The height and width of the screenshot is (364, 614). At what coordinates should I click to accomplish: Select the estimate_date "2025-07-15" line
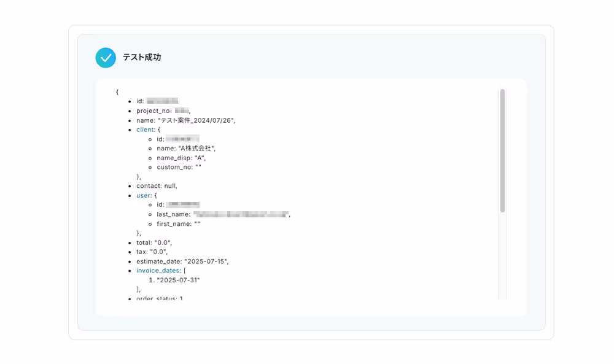pyautogui.click(x=182, y=261)
